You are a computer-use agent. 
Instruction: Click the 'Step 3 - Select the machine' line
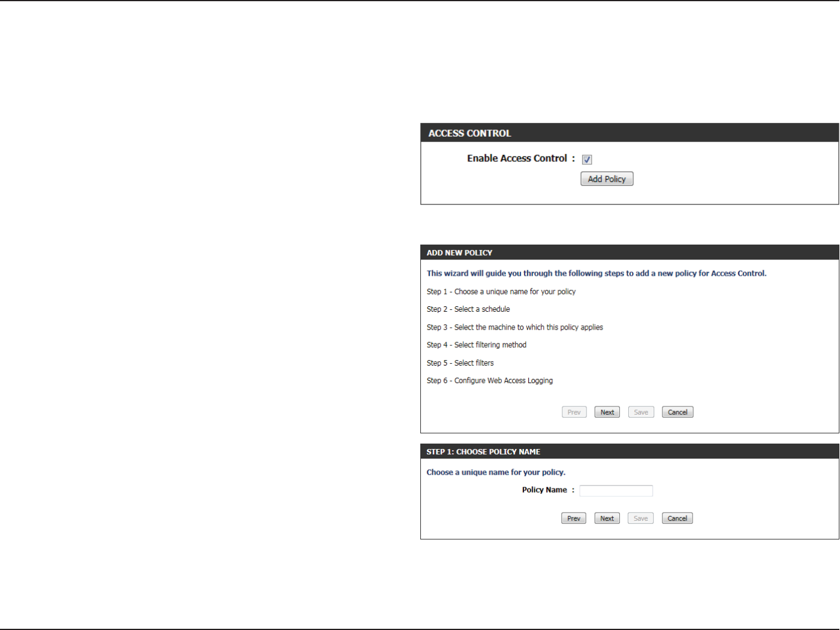(515, 327)
